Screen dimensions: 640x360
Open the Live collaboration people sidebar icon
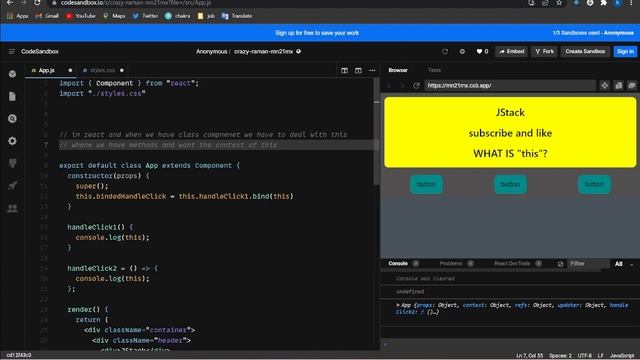[13, 208]
